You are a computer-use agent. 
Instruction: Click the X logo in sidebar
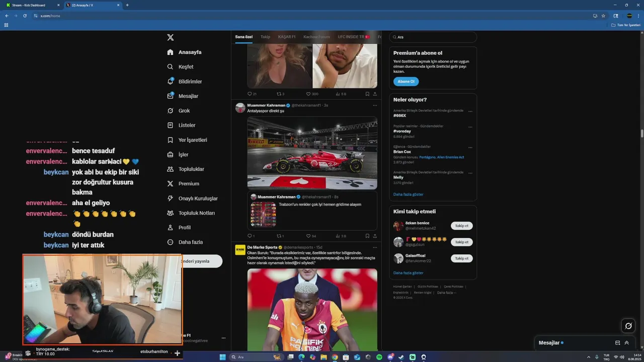(x=171, y=37)
